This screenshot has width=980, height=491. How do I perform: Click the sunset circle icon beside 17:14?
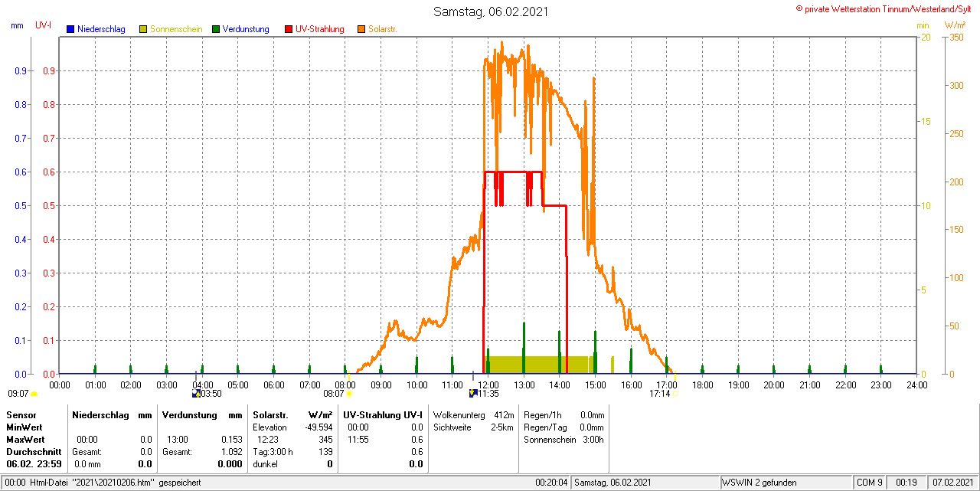point(675,394)
